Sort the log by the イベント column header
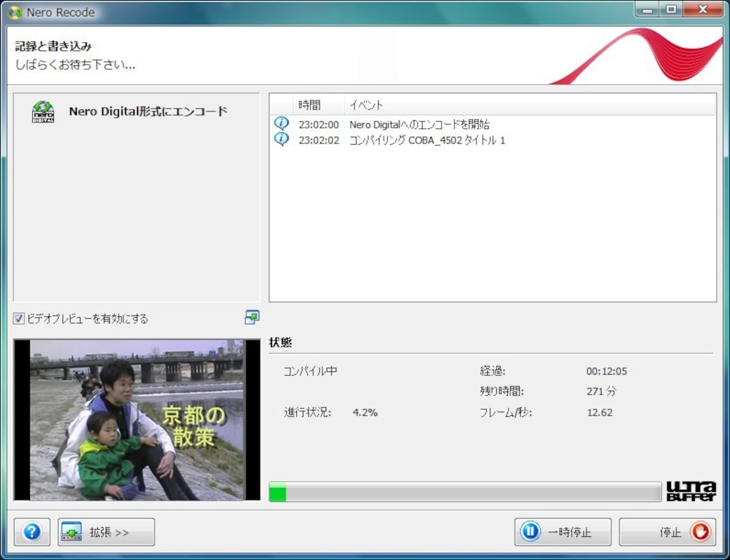730x560 pixels. tap(530, 105)
